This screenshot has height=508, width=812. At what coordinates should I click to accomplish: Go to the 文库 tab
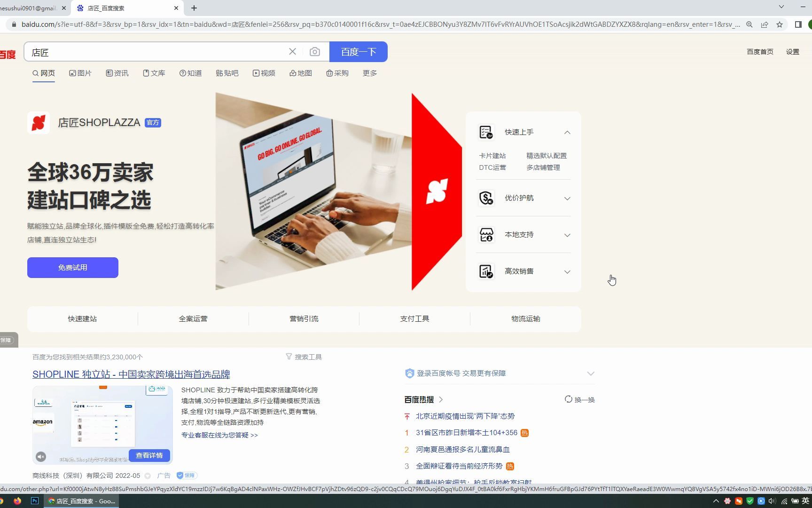(154, 73)
